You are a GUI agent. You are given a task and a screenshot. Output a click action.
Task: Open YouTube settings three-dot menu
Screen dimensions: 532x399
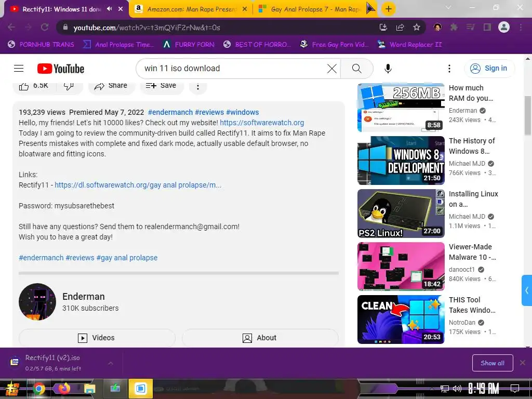[x=449, y=69]
